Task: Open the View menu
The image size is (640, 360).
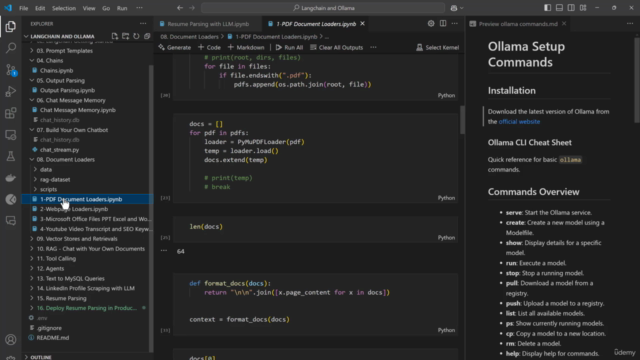Action: tap(89, 8)
